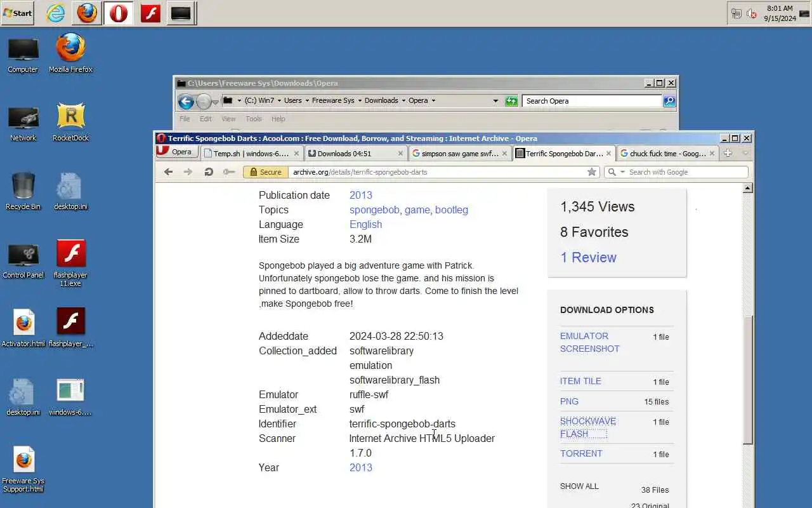Screen dimensions: 812x508
Task: Expand the Downloads breadcrumb dropdown arrow
Action: (403, 100)
